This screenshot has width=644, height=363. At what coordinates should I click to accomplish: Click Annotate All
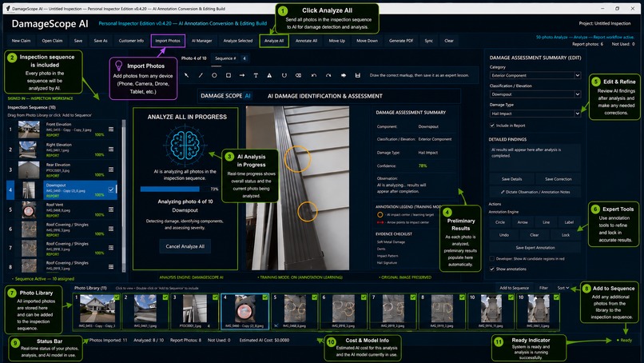[306, 41]
